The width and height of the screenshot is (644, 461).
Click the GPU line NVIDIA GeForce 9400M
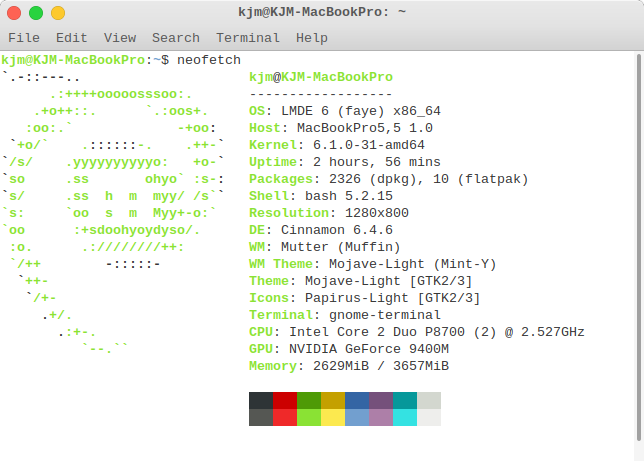pos(349,349)
